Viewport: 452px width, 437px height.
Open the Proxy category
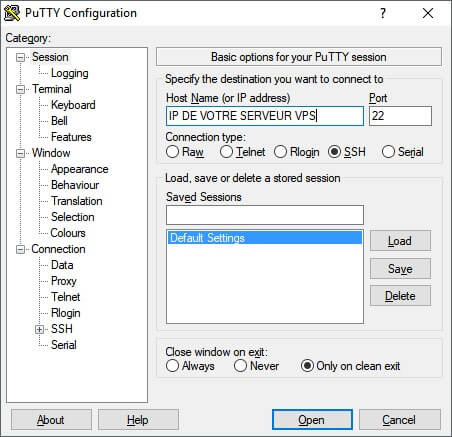click(x=64, y=281)
